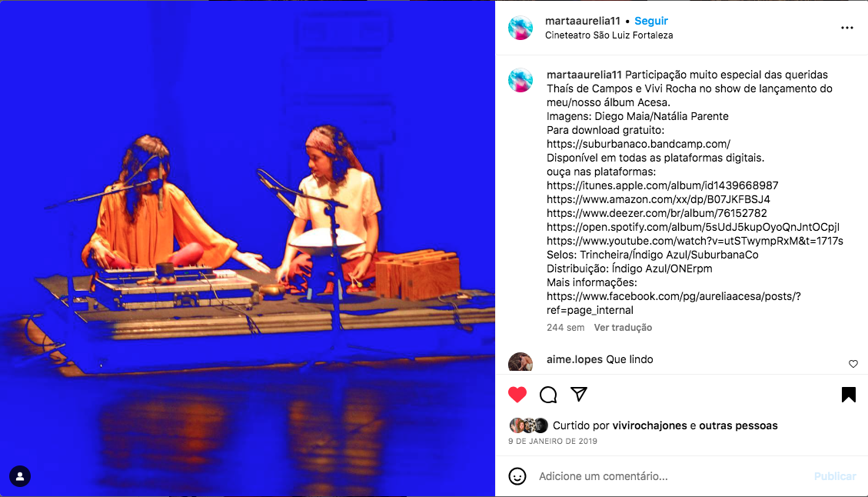868x497 pixels.
Task: Open Cineteatro São Luiz Fortaleza location
Action: click(x=609, y=35)
